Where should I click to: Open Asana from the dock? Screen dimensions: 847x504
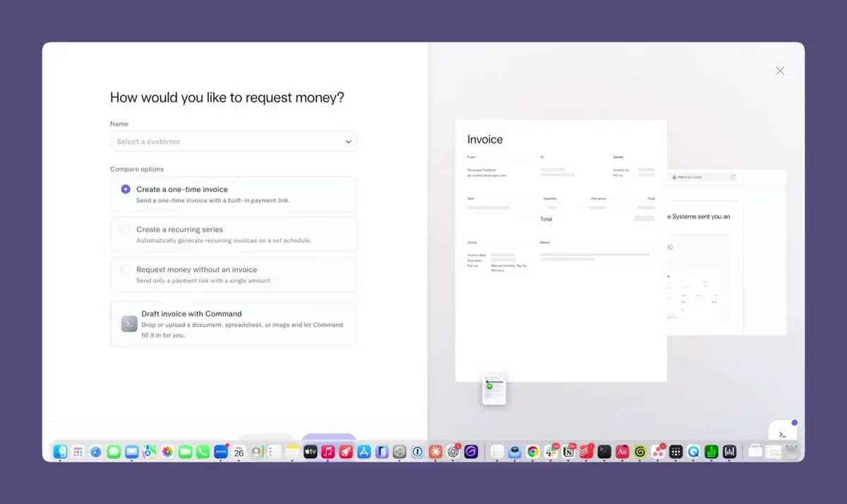click(x=658, y=452)
